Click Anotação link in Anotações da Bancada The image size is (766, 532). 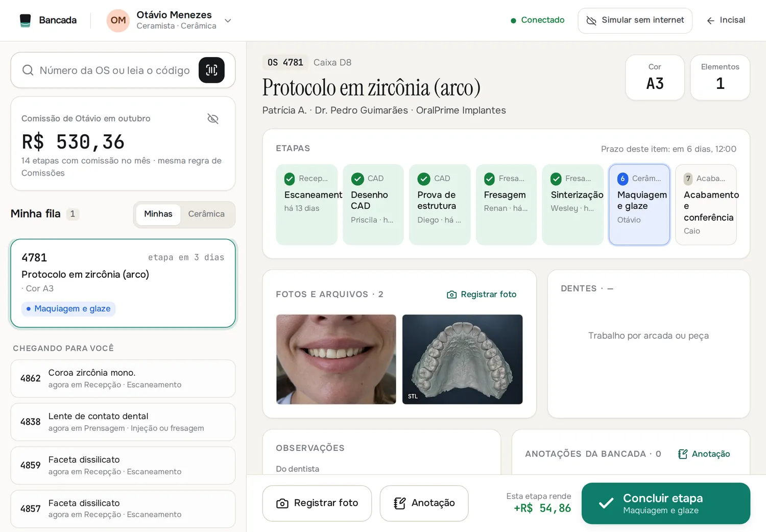click(x=704, y=454)
